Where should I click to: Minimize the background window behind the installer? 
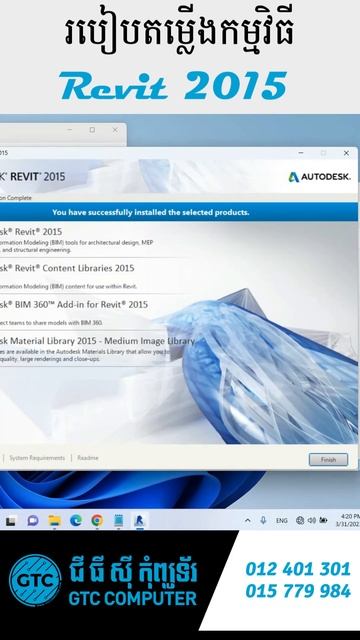pos(70,130)
